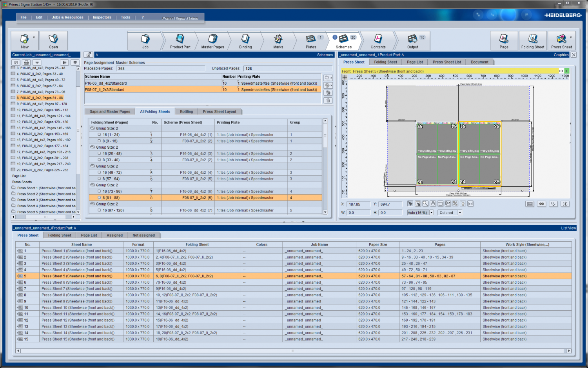The height and width of the screenshot is (368, 588).
Task: Click the print icon in Current Job panel
Action: coord(26,62)
